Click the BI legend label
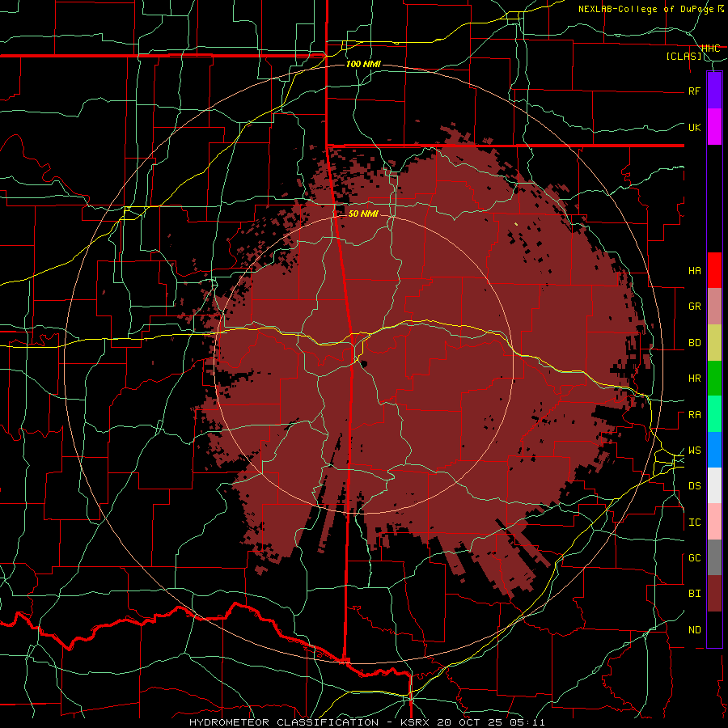 [695, 594]
